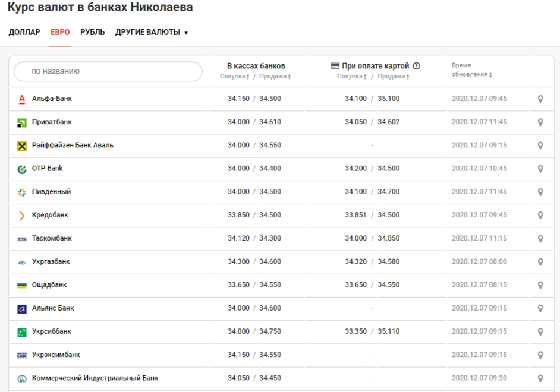Viewport: 560px width, 392px height.
Task: Open the Таскомбанк bank link
Action: click(x=52, y=238)
